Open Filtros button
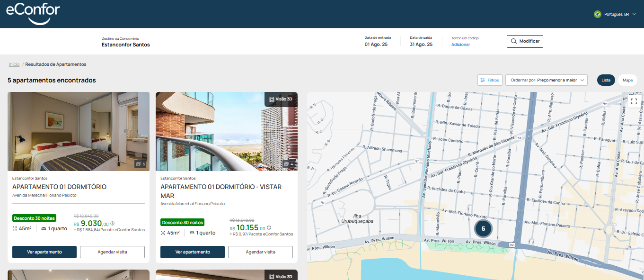 489,80
